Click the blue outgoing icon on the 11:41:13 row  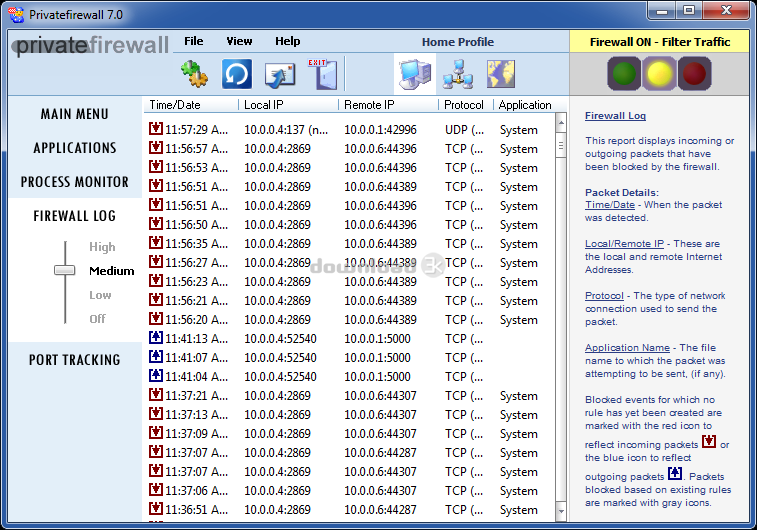point(156,338)
